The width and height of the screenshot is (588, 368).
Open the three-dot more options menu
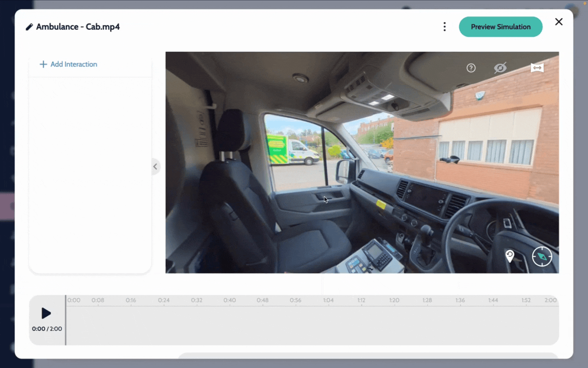[444, 27]
